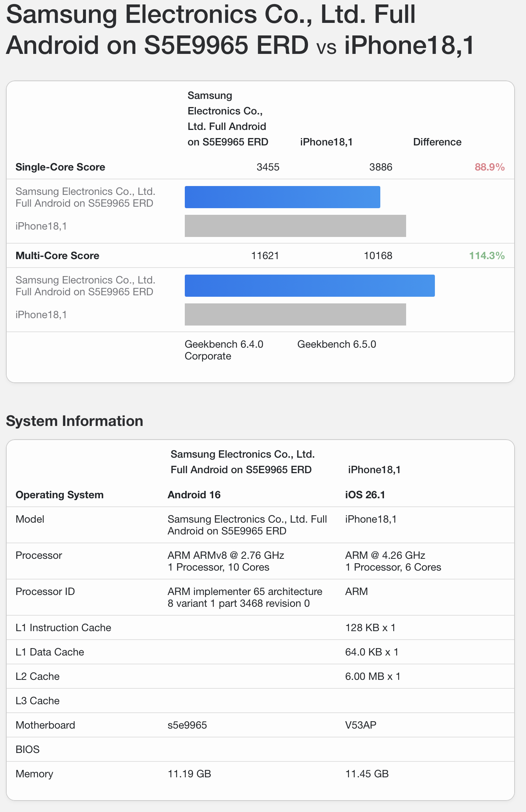The width and height of the screenshot is (526, 812).
Task: Click the Difference column header
Action: pyautogui.click(x=437, y=142)
